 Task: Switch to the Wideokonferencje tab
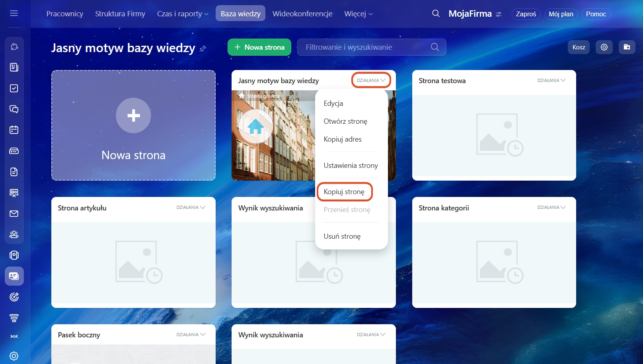302,14
